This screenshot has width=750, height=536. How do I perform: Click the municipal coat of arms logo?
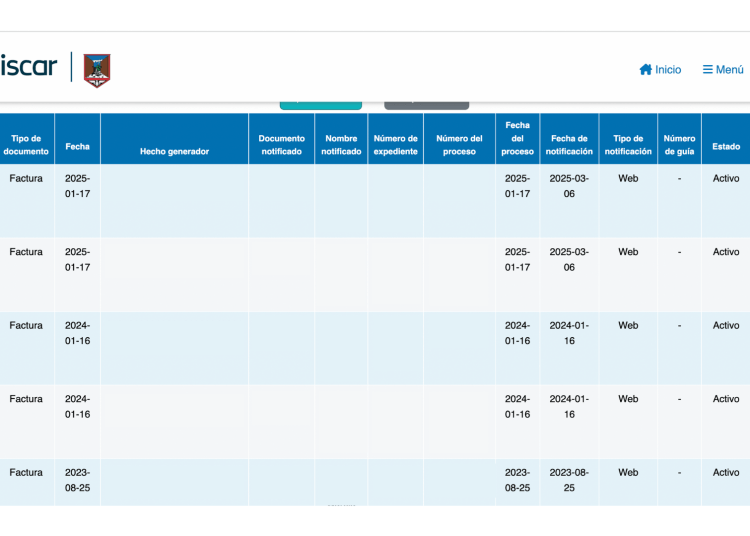coord(97,70)
